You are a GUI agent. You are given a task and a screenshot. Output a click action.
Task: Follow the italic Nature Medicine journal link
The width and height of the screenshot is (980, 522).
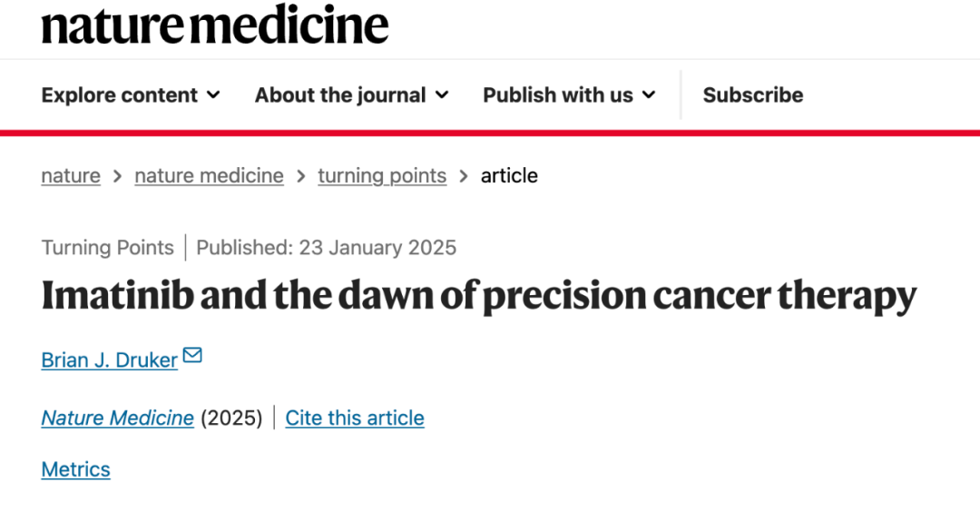point(117,418)
